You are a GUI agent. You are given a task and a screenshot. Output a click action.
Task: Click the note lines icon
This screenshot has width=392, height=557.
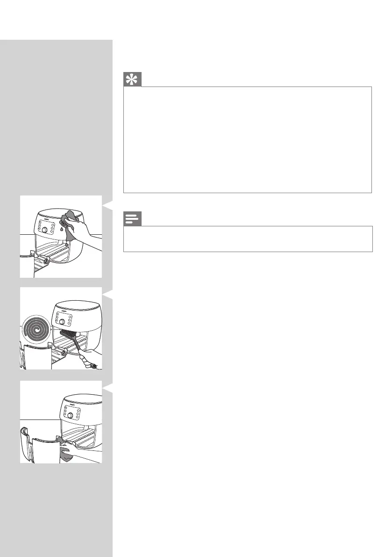coord(132,219)
